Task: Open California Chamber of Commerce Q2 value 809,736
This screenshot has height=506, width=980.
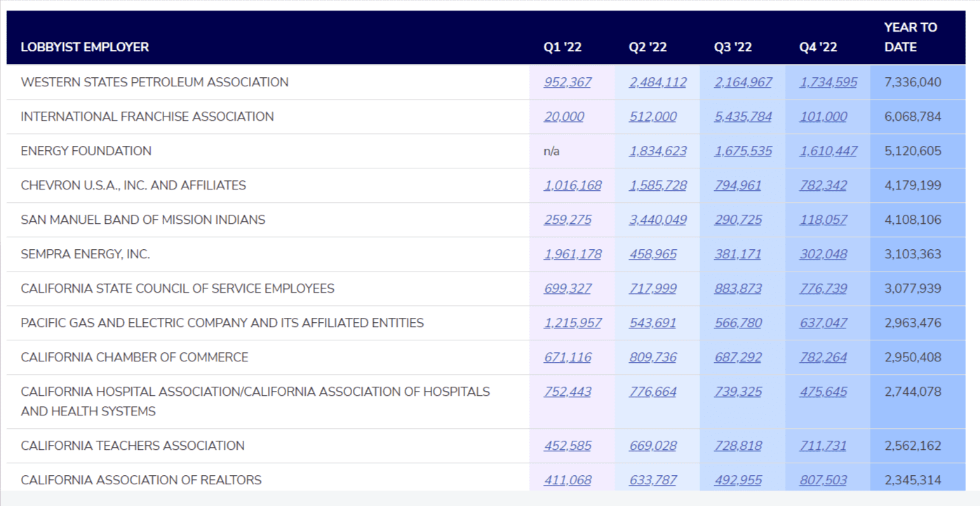Action: [x=653, y=357]
